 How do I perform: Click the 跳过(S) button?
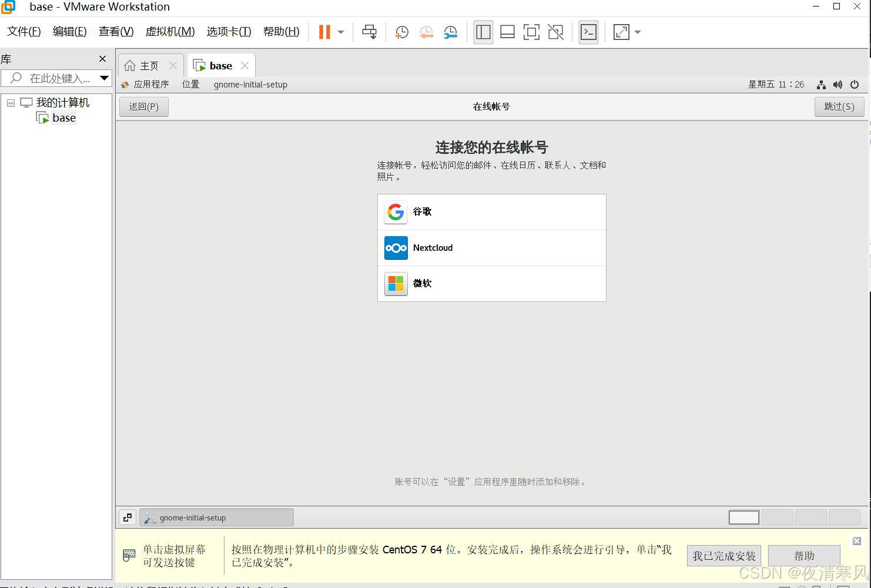[839, 107]
